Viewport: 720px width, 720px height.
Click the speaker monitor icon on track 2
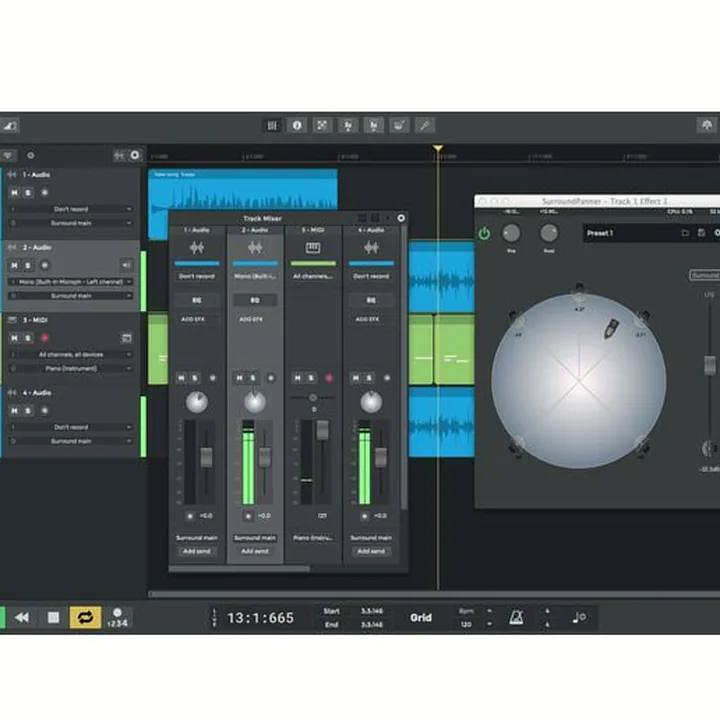pyautogui.click(x=126, y=265)
